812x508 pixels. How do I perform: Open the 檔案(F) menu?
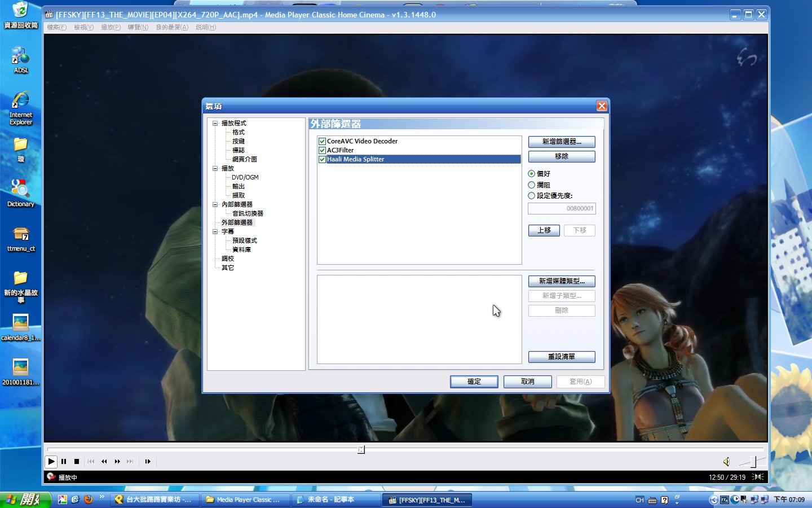click(56, 27)
